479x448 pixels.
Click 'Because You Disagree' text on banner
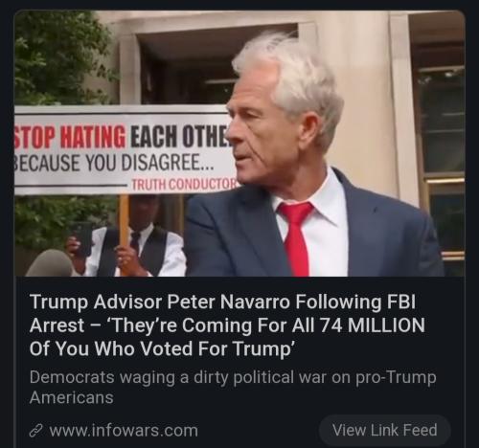114,163
